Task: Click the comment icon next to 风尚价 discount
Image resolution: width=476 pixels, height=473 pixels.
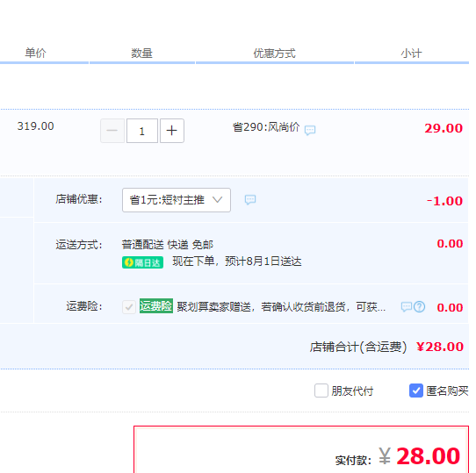Action: click(x=310, y=130)
